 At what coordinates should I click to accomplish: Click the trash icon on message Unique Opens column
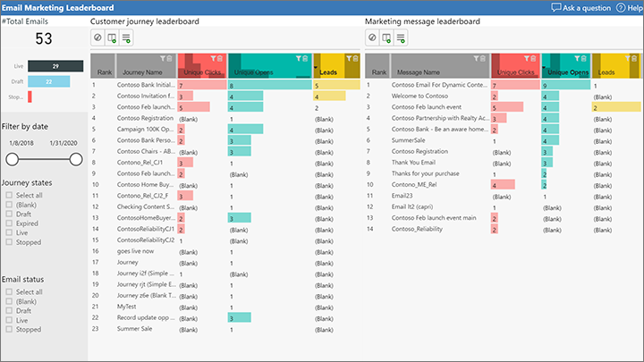tap(583, 59)
